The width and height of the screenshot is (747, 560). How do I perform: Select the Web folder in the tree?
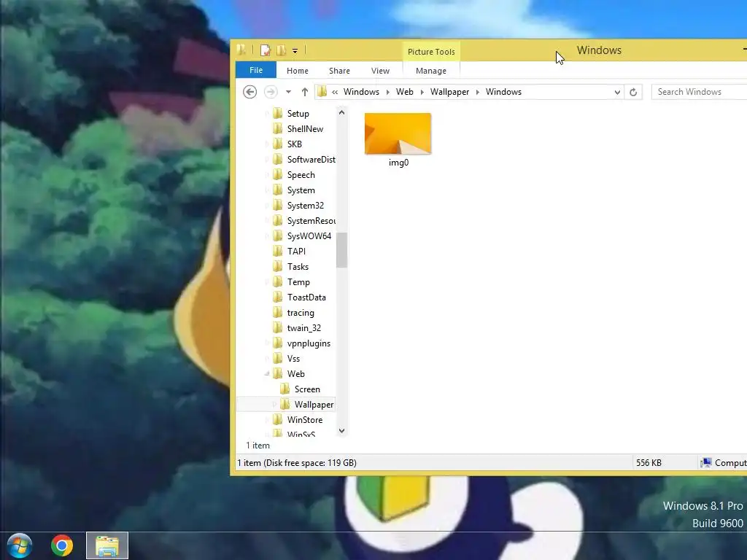point(295,374)
